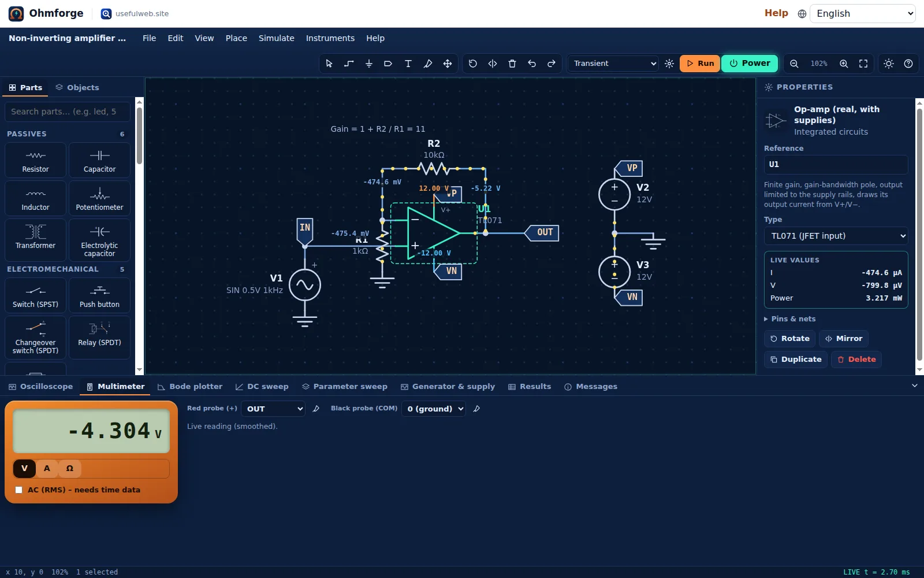Expand Pins & nets section
This screenshot has width=924, height=578.
790,319
